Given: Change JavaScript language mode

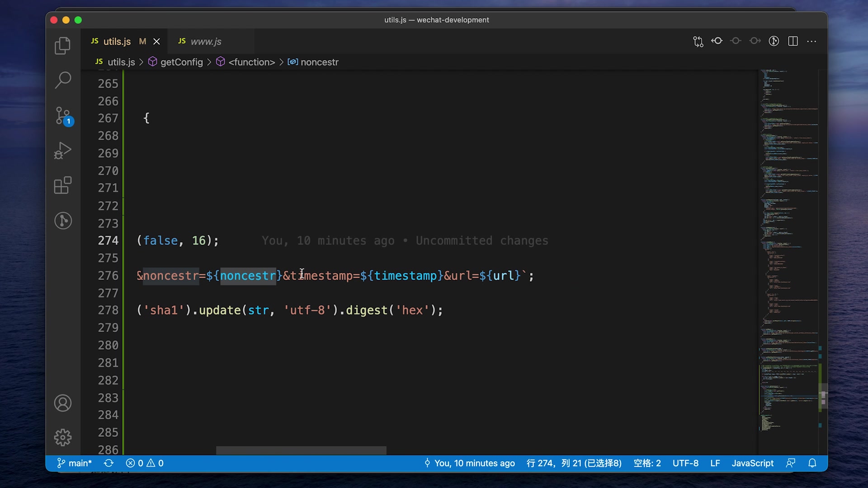Looking at the screenshot, I should click(x=753, y=463).
